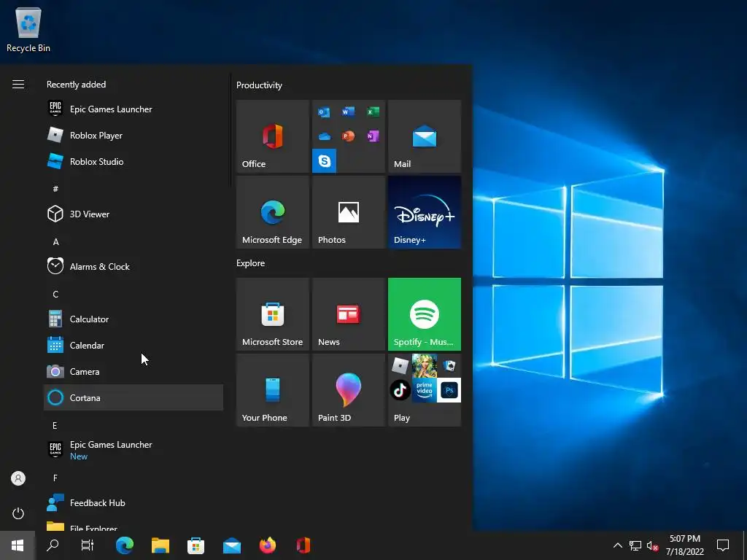Select the A letter header in the app list
Screen dimensions: 747x560
(55, 242)
